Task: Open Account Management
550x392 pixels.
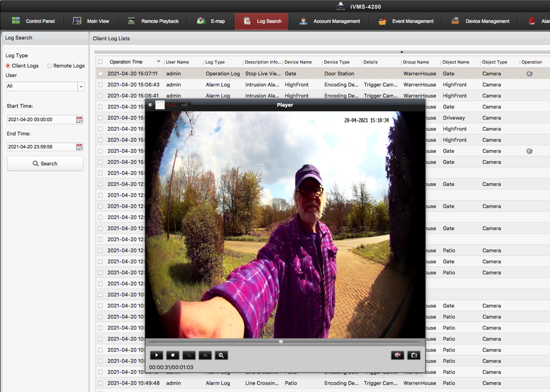Action: [329, 21]
